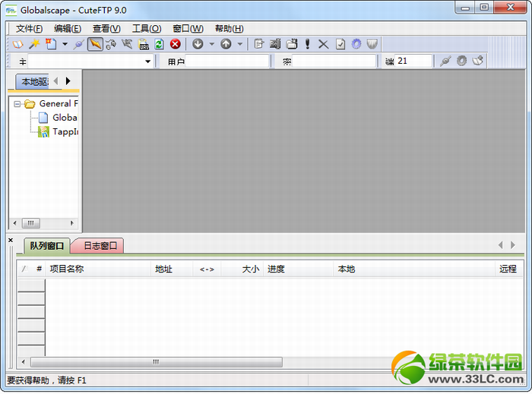Viewport: 532px width, 394px height.
Task: Sort queue by 本地 column
Action: click(x=414, y=269)
